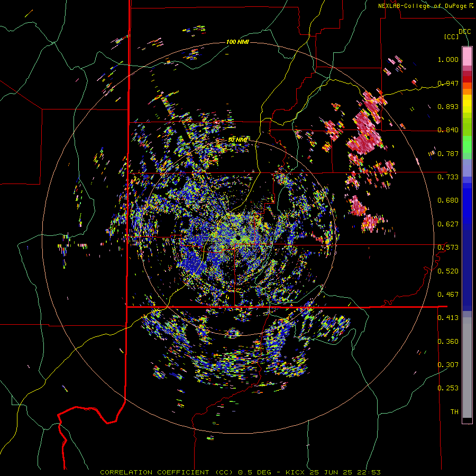This screenshot has width=476, height=476.
Task: Select the 0.253 scale value
Action: click(448, 388)
